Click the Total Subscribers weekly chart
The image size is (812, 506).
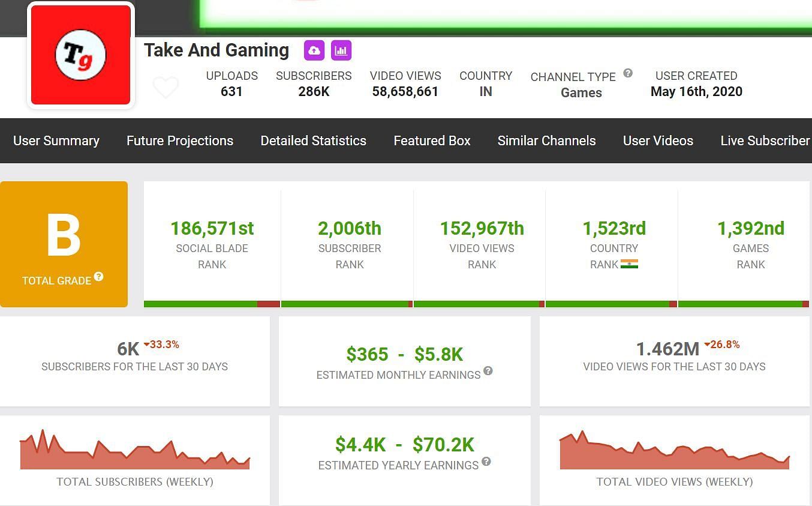135,451
